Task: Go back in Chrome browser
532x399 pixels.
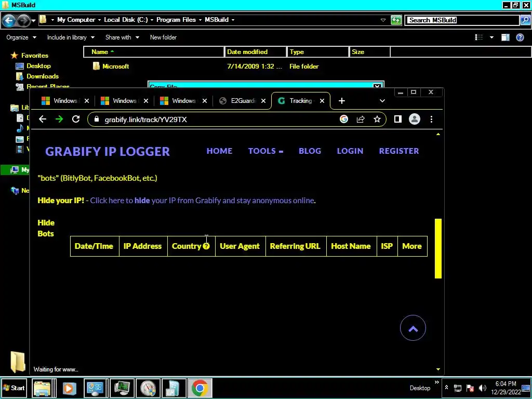Action: [x=43, y=119]
